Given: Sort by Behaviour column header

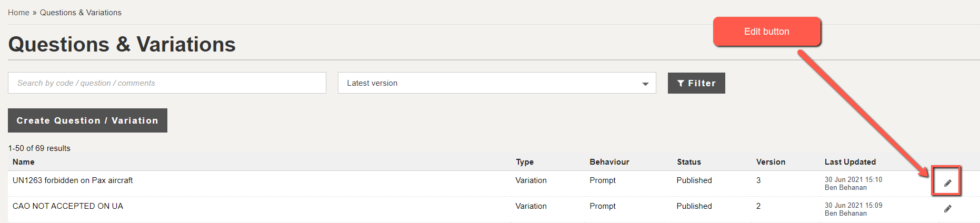Looking at the screenshot, I should click(x=609, y=162).
